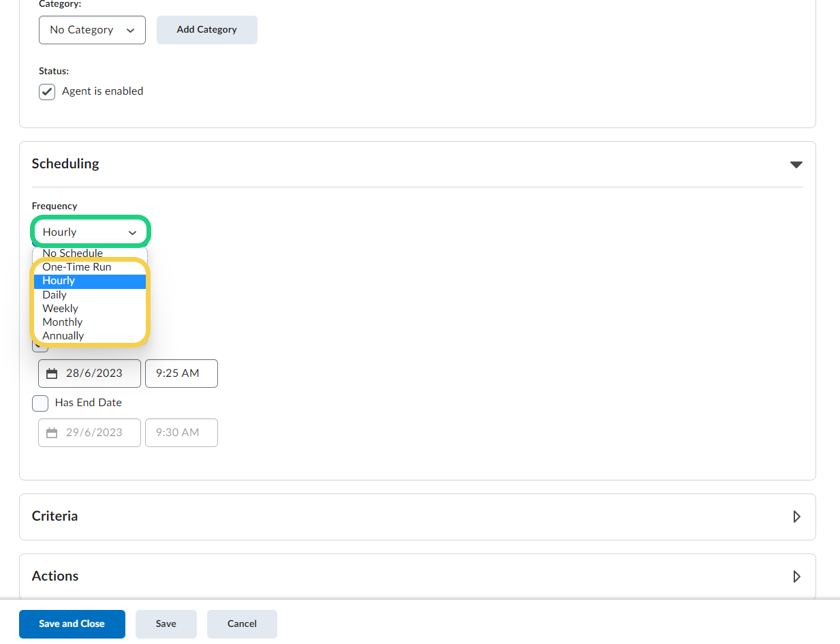Select Daily from frequency list
The height and width of the screenshot is (644, 840).
tap(55, 295)
